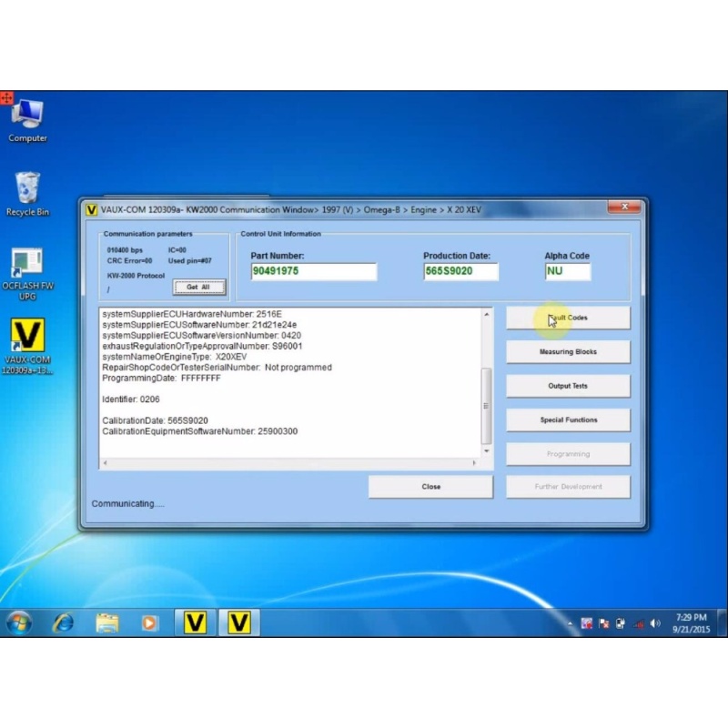Click the 'Production Date:' label
The image size is (728, 728).
point(457,256)
